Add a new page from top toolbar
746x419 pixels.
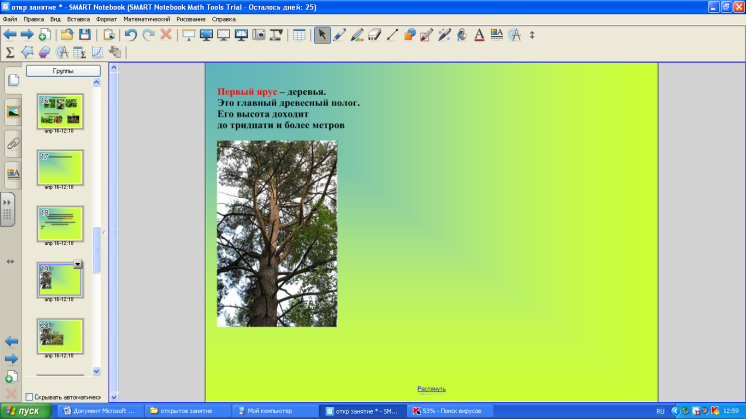pos(45,35)
